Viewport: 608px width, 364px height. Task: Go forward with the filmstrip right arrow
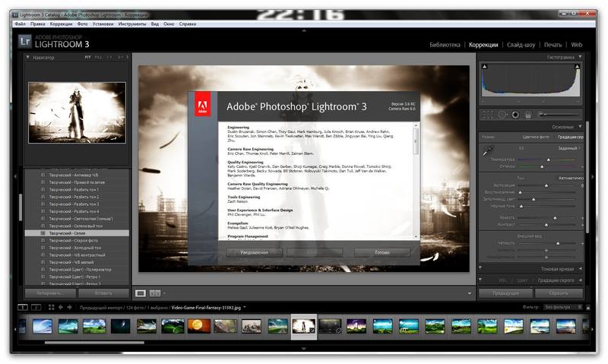pyautogui.click(x=70, y=308)
